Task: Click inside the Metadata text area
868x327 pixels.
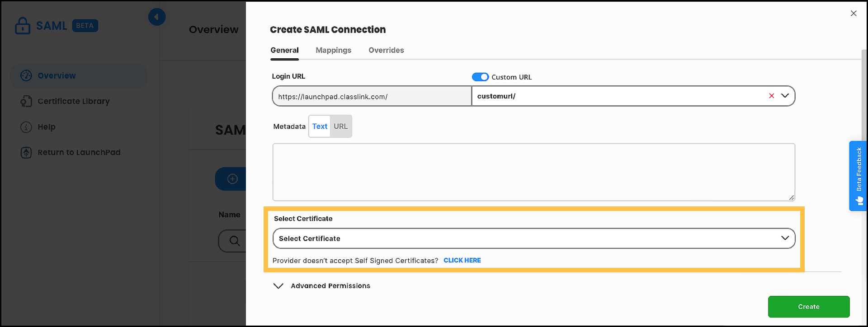Action: [x=533, y=172]
